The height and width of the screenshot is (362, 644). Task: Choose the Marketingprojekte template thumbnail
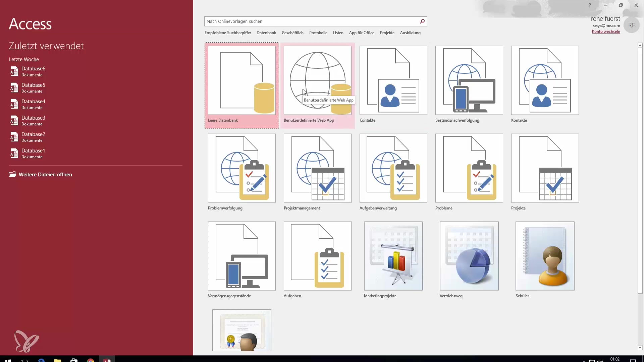(x=393, y=256)
